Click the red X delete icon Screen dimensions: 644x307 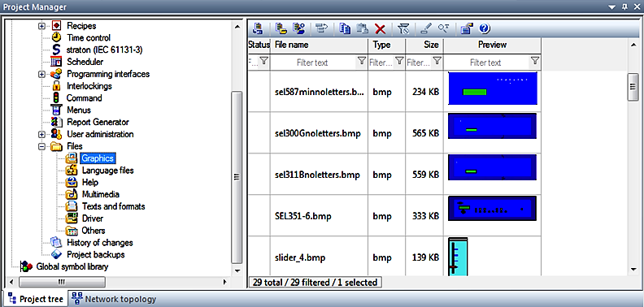[x=381, y=28]
